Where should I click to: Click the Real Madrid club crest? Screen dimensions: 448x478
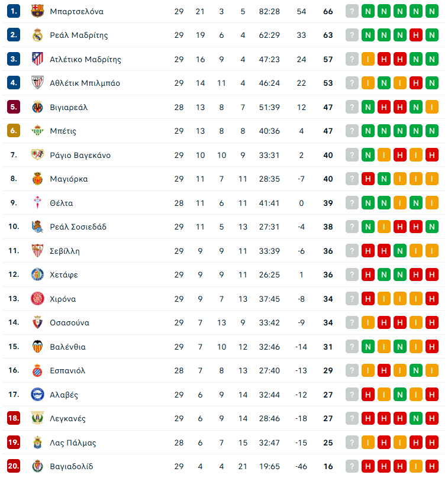(x=37, y=35)
